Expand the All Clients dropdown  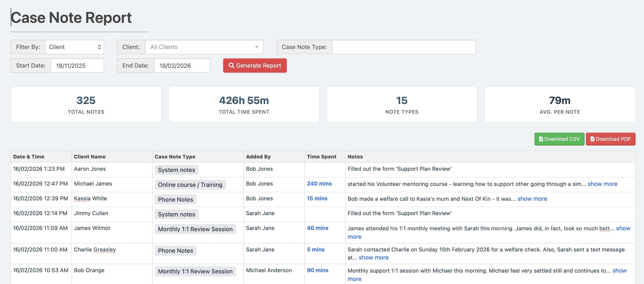tap(204, 47)
